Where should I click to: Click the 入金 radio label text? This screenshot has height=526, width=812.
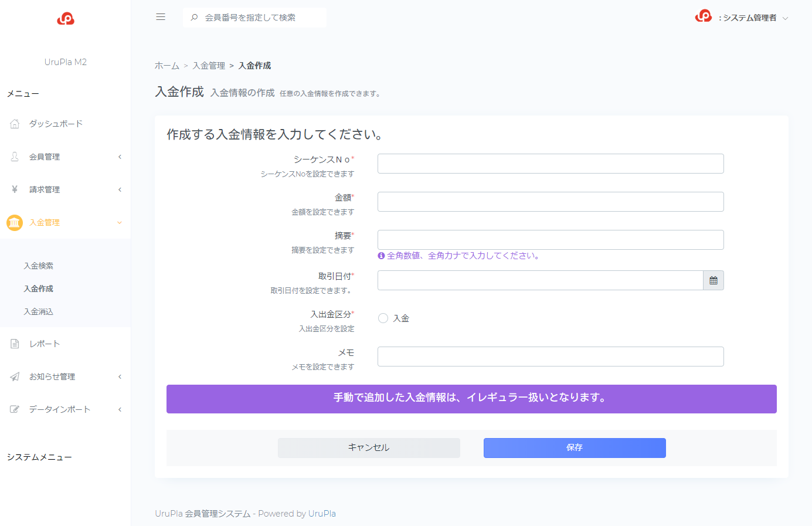click(x=401, y=318)
